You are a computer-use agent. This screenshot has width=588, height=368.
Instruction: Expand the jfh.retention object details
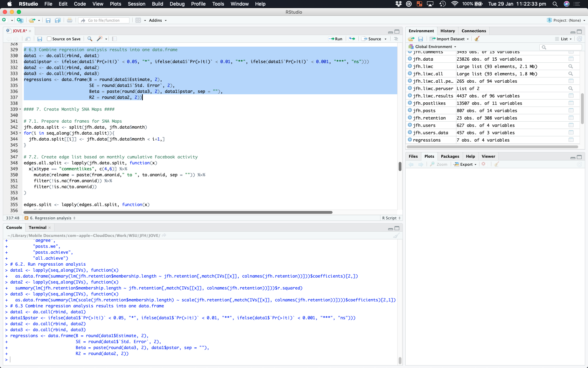click(x=410, y=118)
